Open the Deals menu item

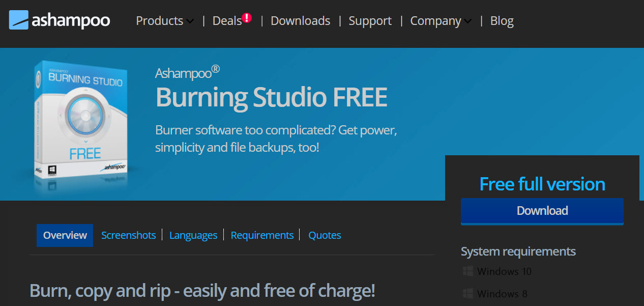(x=227, y=21)
